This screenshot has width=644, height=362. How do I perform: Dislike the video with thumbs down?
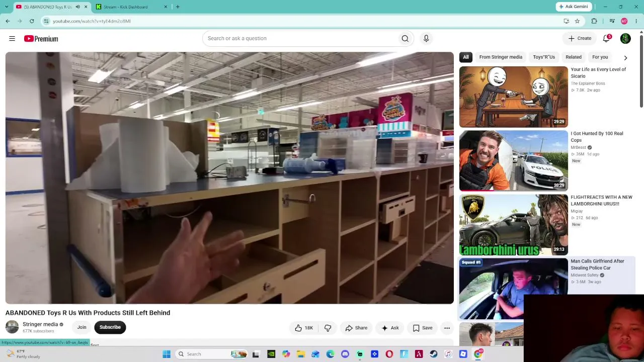[328, 328]
